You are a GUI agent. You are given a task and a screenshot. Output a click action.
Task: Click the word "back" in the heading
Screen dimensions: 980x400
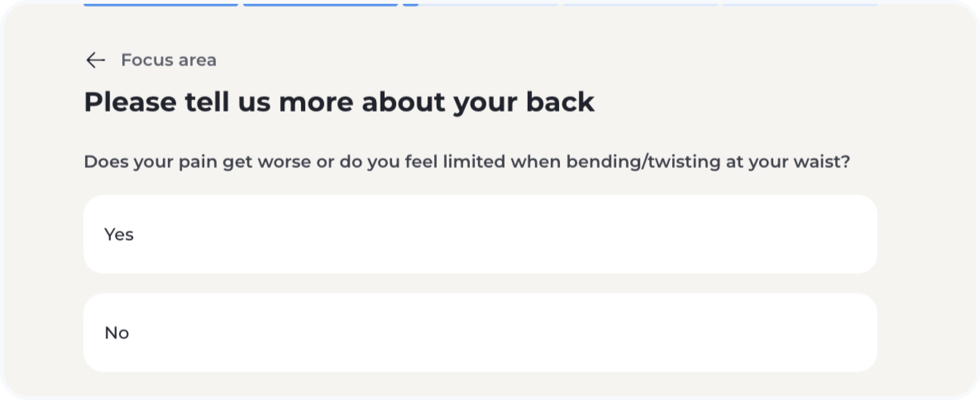[560, 102]
